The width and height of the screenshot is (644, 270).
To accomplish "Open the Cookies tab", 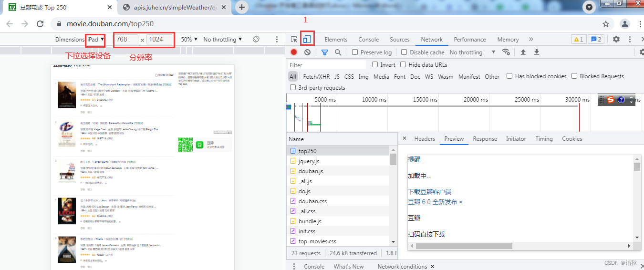I will (x=572, y=139).
